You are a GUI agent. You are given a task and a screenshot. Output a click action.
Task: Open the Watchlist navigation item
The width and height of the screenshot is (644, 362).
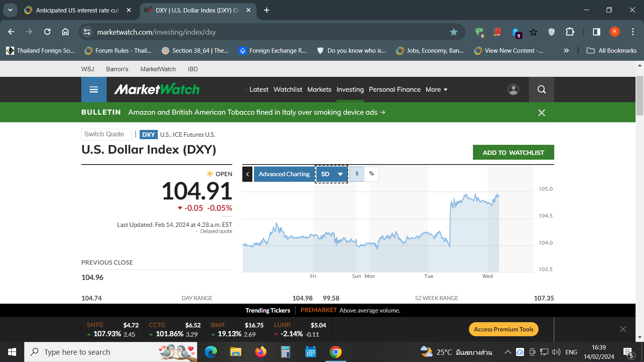click(288, 89)
